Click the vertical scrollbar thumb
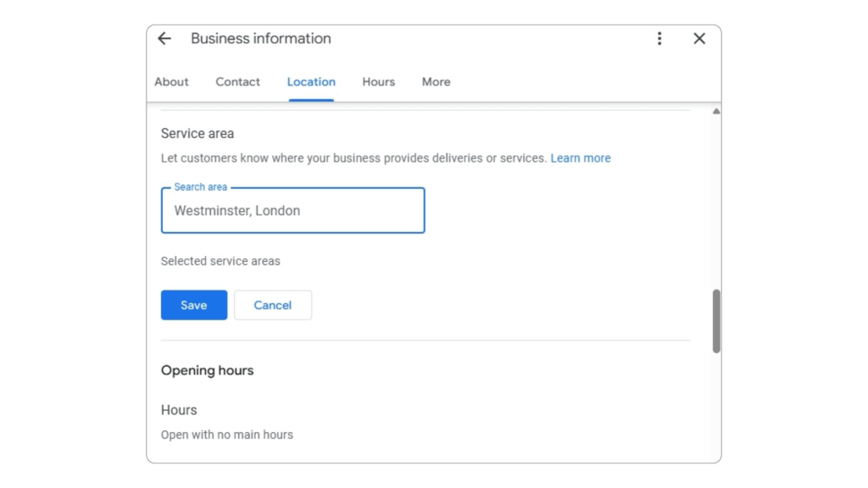The image size is (868, 488). point(715,321)
